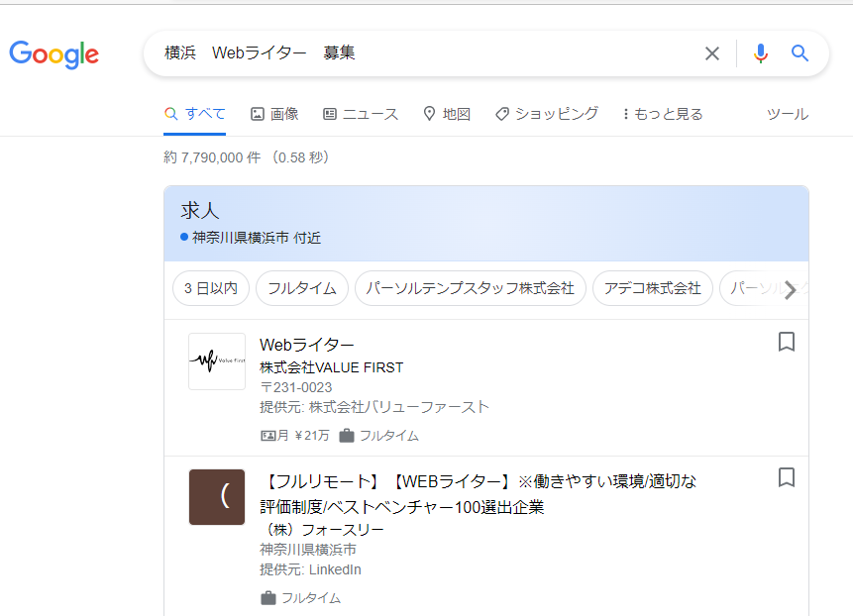
Task: Click 提供元: 株式会社バリューファースト text
Action: pyautogui.click(x=374, y=407)
